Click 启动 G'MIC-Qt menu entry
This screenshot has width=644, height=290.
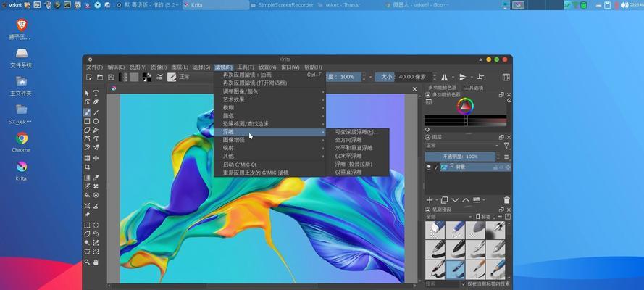(x=270, y=165)
